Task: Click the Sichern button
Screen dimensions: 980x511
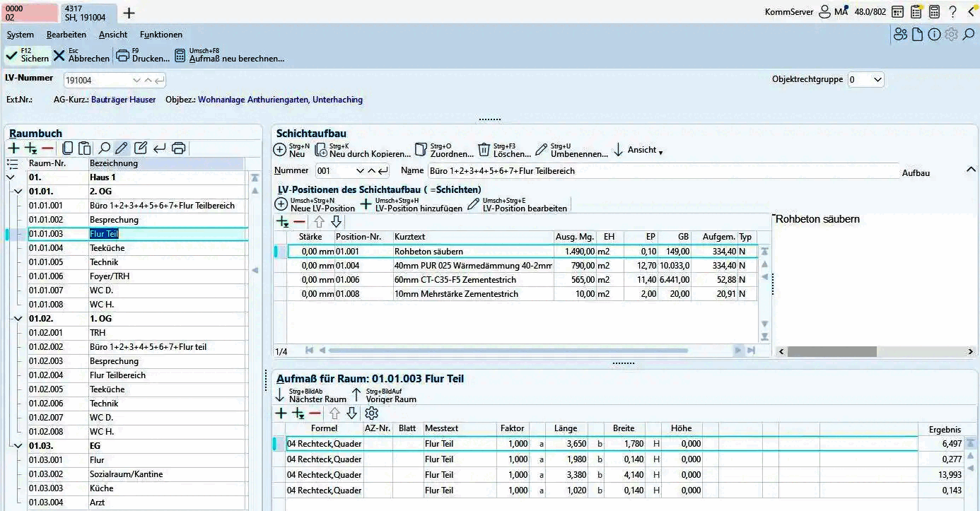Action: pyautogui.click(x=28, y=55)
